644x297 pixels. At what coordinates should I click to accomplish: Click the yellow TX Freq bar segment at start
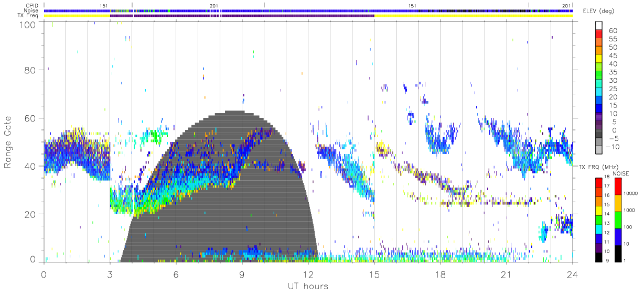[77, 16]
